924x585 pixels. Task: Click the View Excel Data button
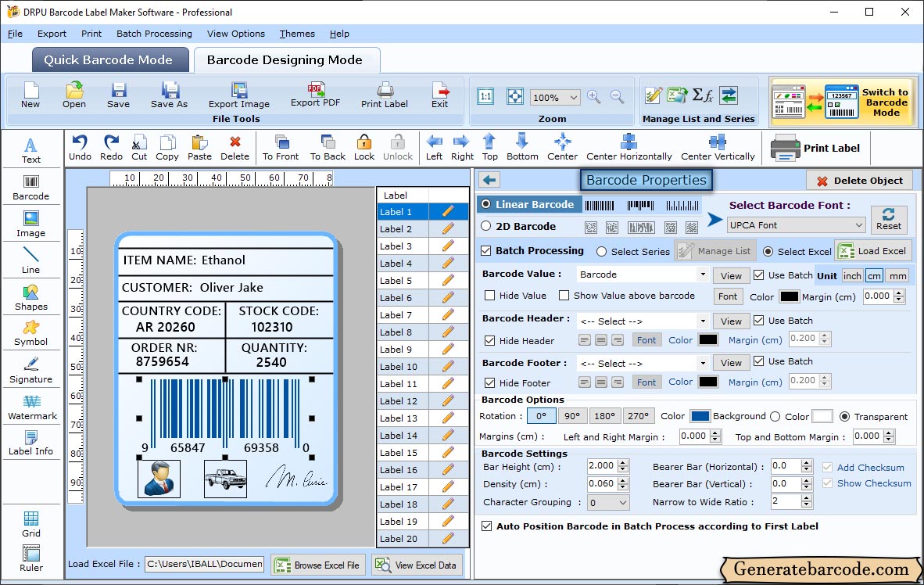417,565
